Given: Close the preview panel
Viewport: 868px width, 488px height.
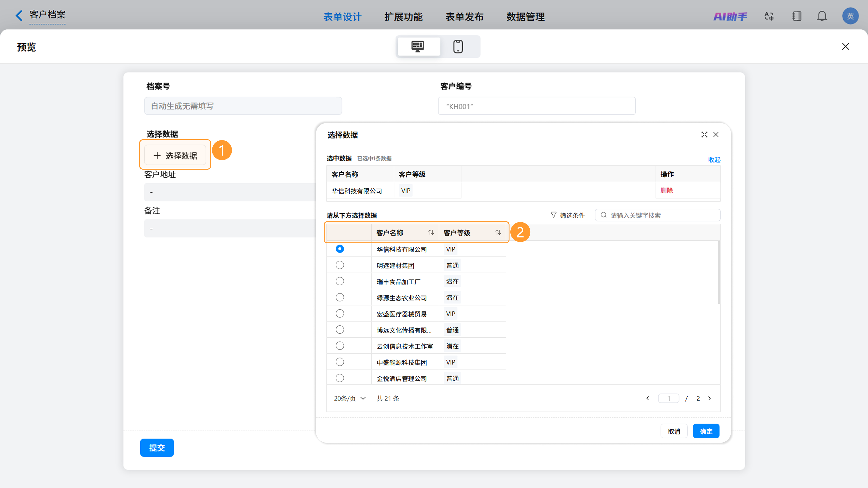Looking at the screenshot, I should click(845, 47).
